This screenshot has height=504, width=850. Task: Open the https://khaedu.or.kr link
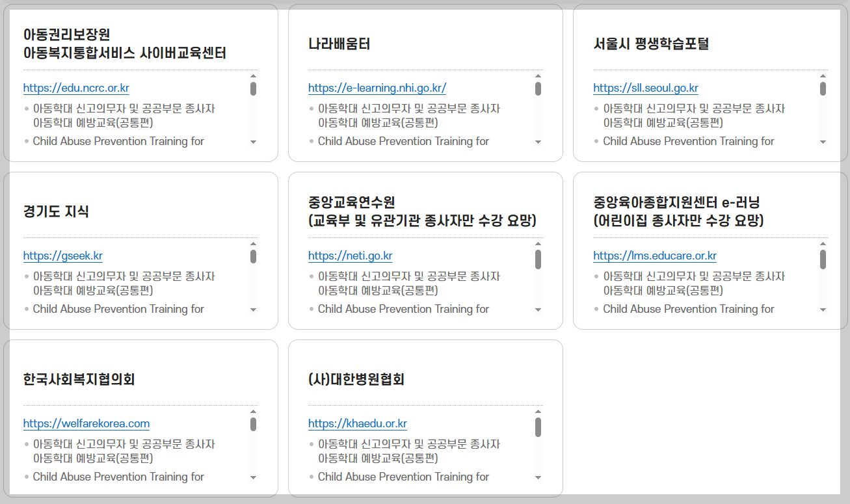coord(358,424)
